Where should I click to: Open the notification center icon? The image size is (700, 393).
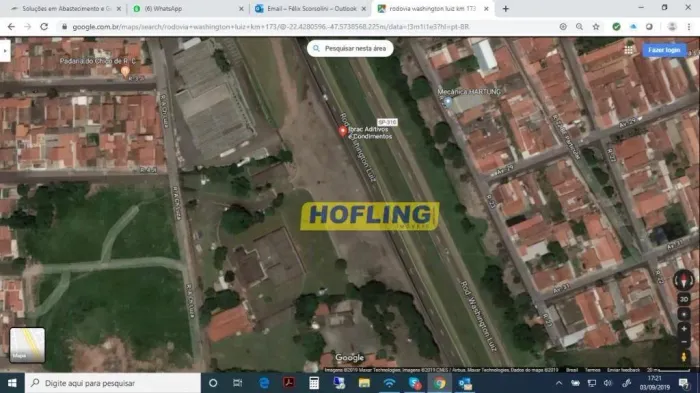(x=683, y=383)
